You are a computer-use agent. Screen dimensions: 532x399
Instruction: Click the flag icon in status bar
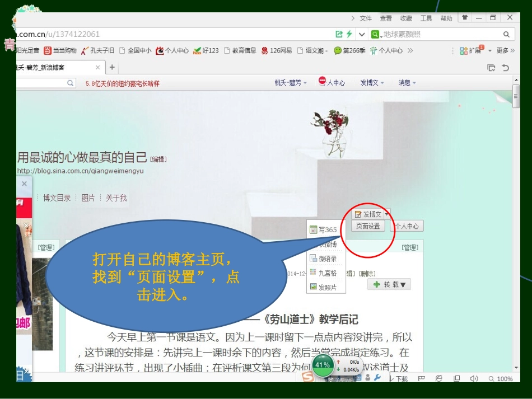click(x=421, y=378)
